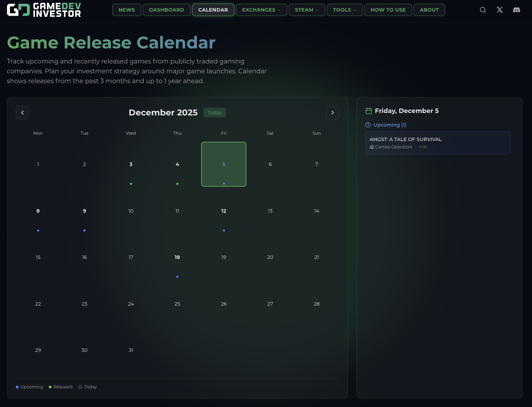Click the Upcoming legend dot at bottom

[17, 387]
